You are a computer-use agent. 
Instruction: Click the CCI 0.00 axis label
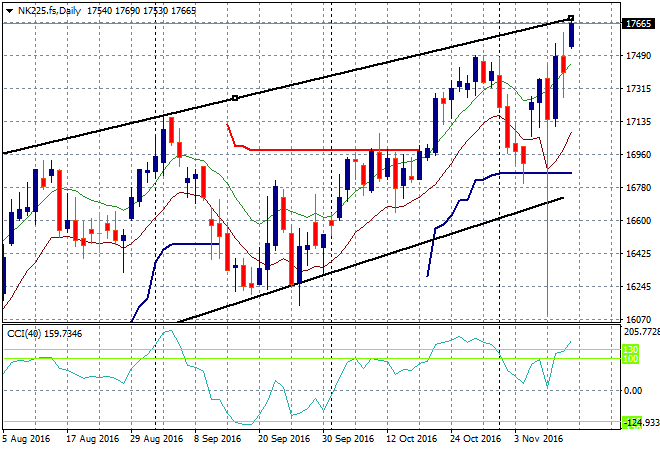(x=633, y=391)
